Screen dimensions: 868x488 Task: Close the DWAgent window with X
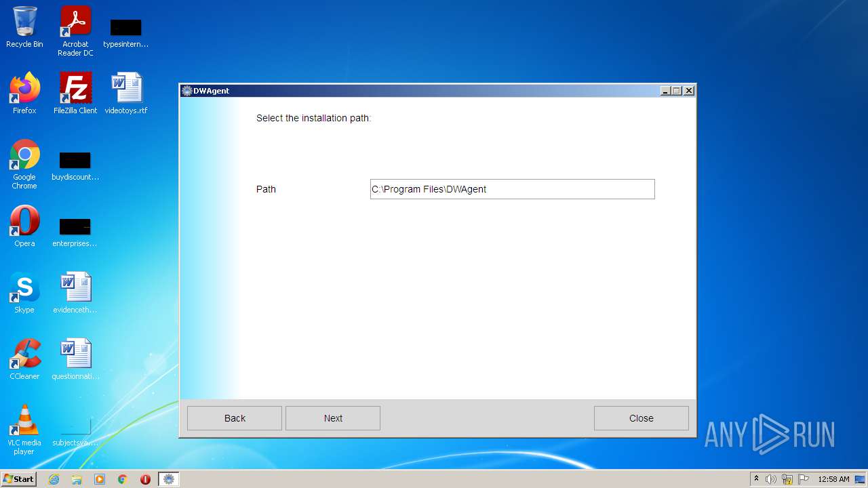point(688,91)
